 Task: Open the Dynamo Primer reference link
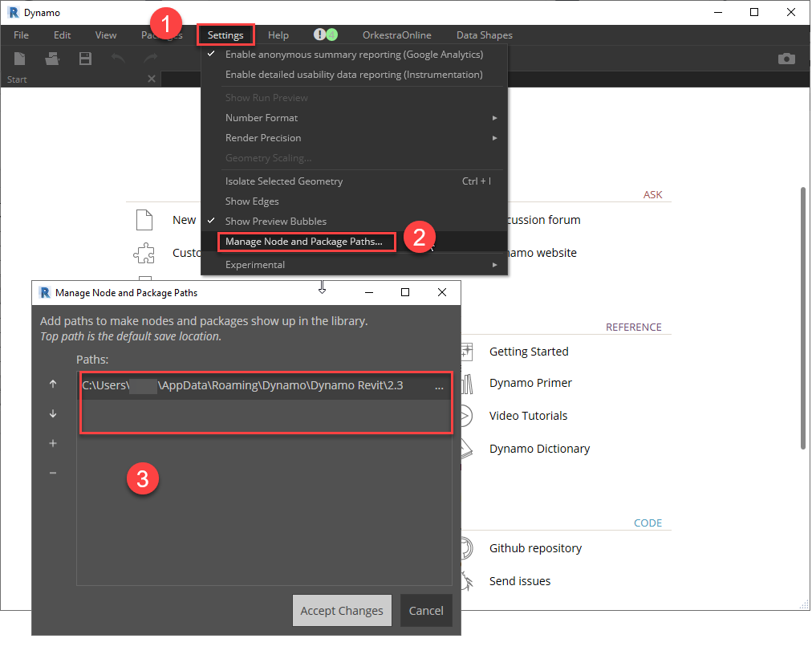coord(530,382)
